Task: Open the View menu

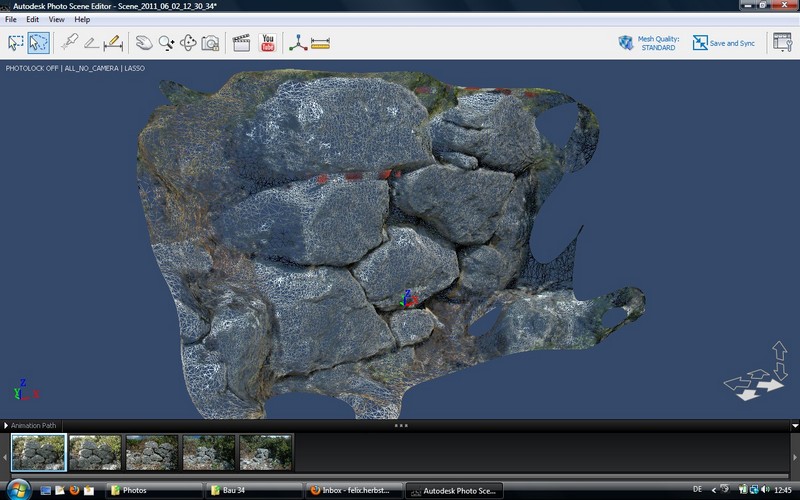Action: [x=56, y=19]
